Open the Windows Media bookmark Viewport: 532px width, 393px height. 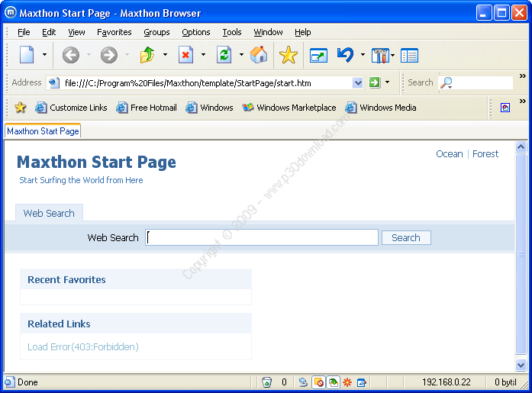tap(381, 108)
